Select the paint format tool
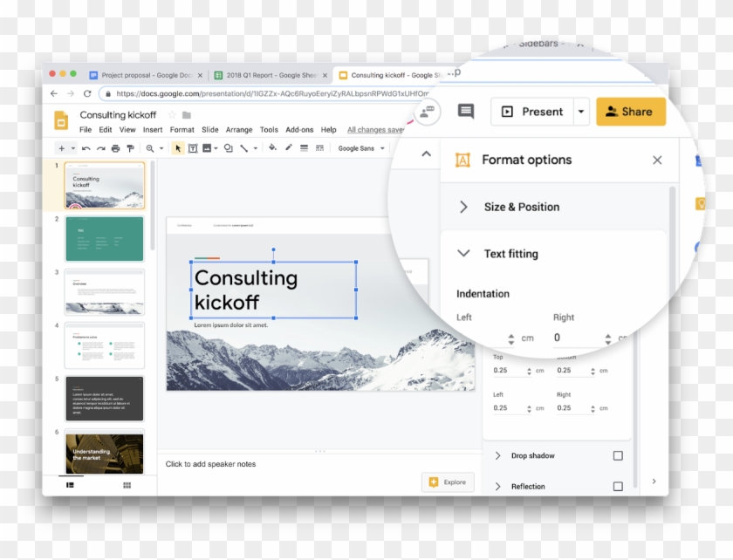 129,148
